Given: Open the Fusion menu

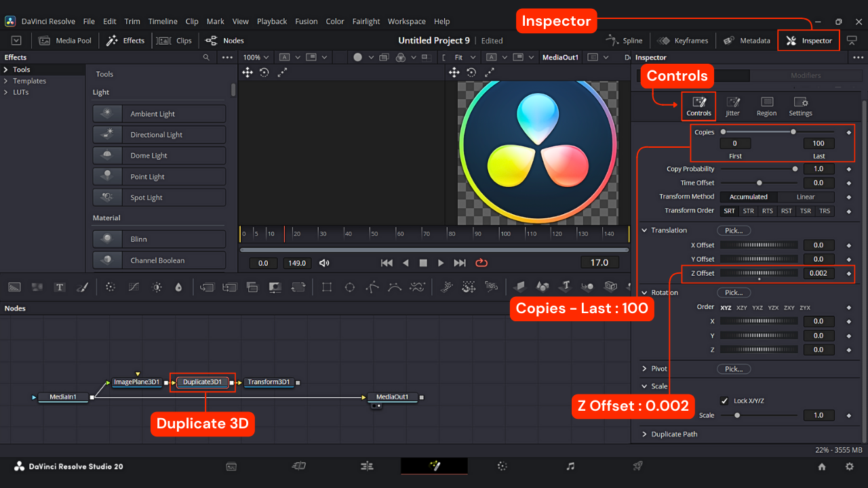Looking at the screenshot, I should pyautogui.click(x=306, y=22).
